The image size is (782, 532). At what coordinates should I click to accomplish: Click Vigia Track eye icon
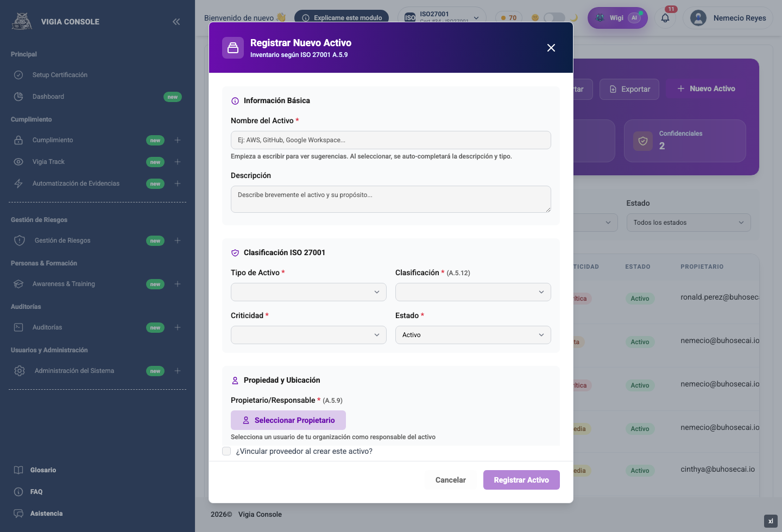point(18,162)
